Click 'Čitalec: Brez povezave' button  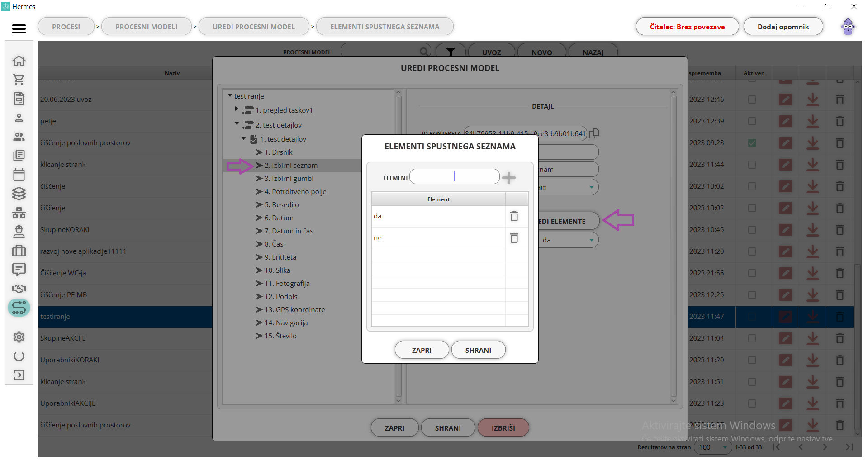coord(687,27)
